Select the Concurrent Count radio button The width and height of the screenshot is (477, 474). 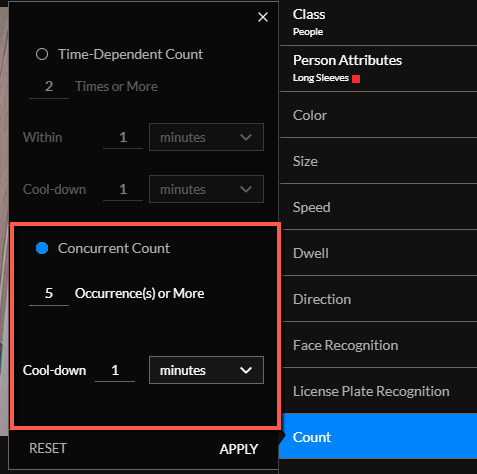click(42, 248)
